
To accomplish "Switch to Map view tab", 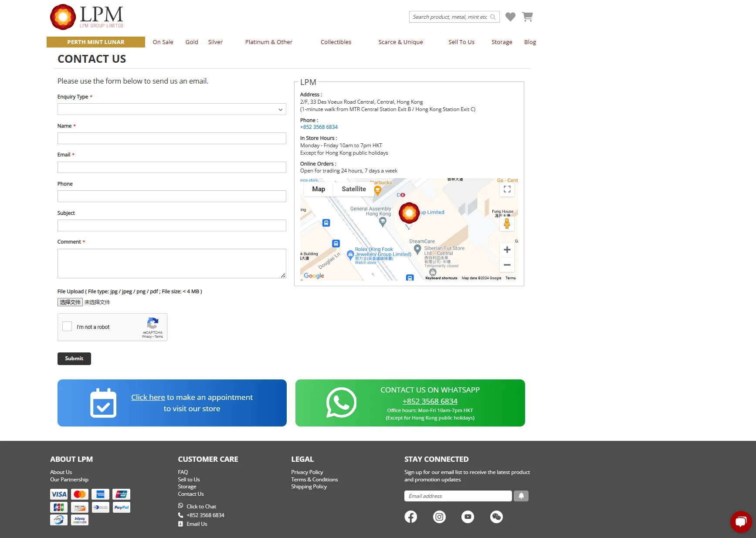I will coord(319,189).
